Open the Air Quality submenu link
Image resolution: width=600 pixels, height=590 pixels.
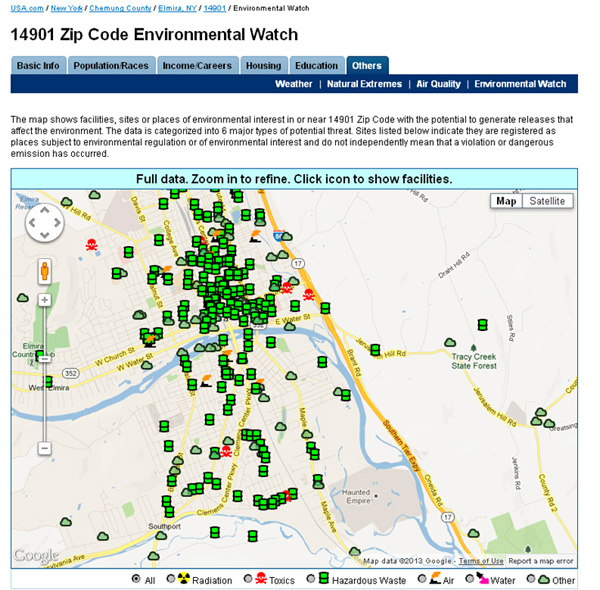point(439,84)
